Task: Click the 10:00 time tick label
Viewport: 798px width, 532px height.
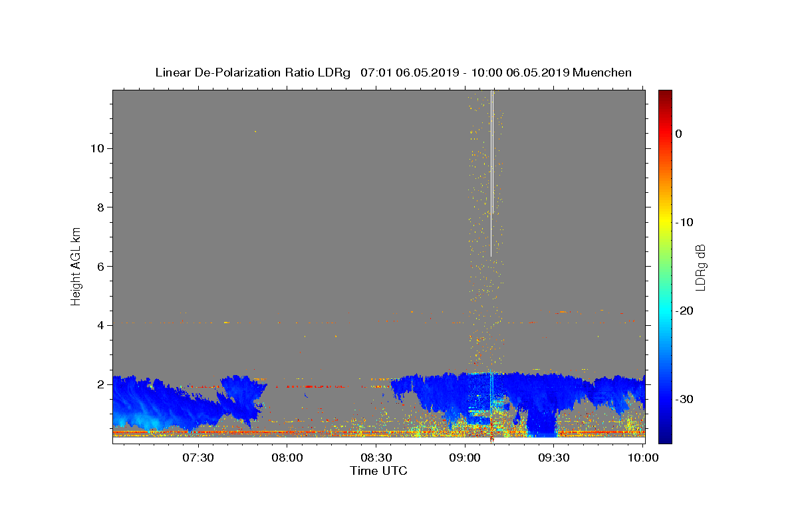Action: 643,458
